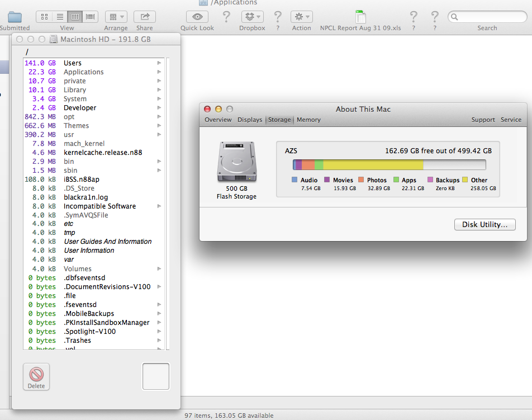Open the Memory tab in About This Mac

click(308, 120)
